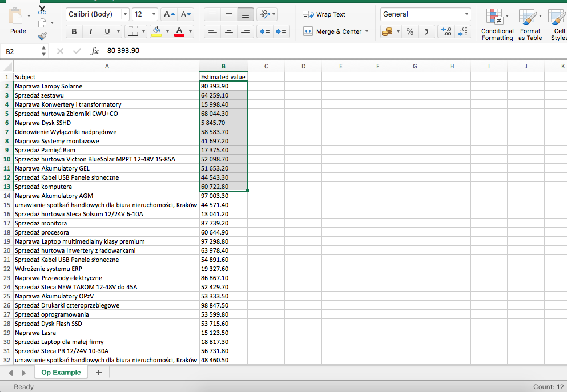Apply red font color

click(179, 32)
